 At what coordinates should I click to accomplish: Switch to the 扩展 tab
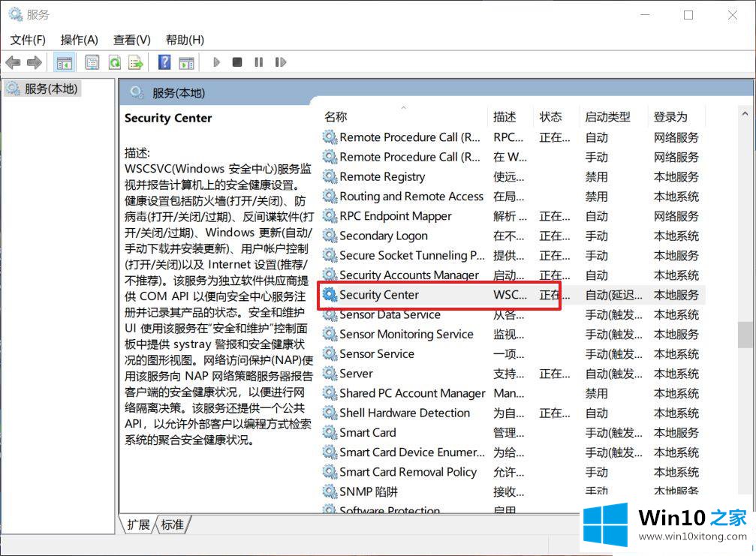[x=138, y=524]
